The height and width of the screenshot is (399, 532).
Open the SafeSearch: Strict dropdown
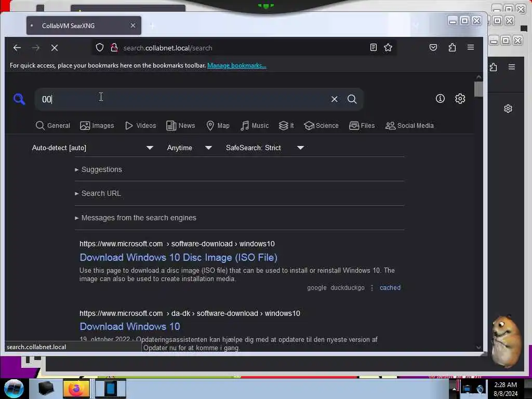(264, 148)
